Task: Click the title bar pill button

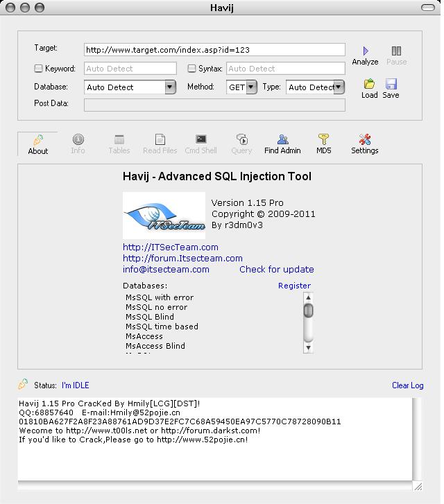Action: point(428,8)
